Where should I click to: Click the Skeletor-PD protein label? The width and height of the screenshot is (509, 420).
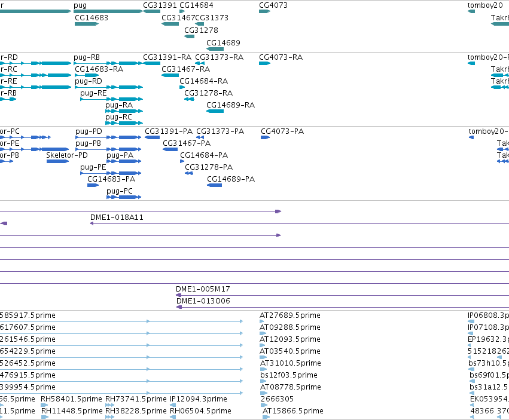pos(67,155)
